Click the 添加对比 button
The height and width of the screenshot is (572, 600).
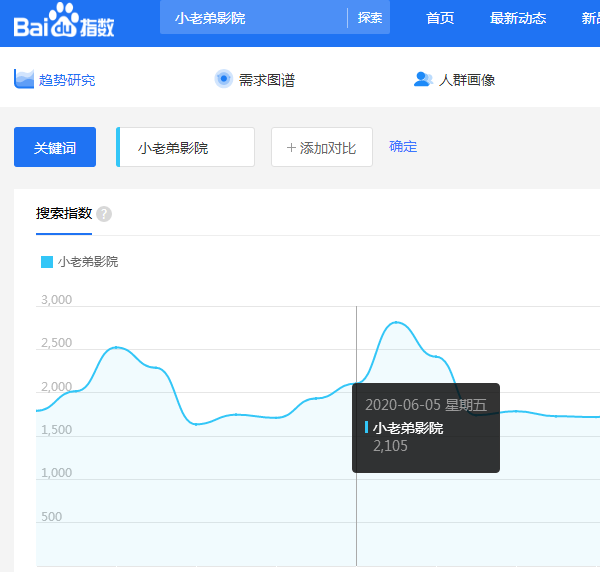click(x=322, y=147)
